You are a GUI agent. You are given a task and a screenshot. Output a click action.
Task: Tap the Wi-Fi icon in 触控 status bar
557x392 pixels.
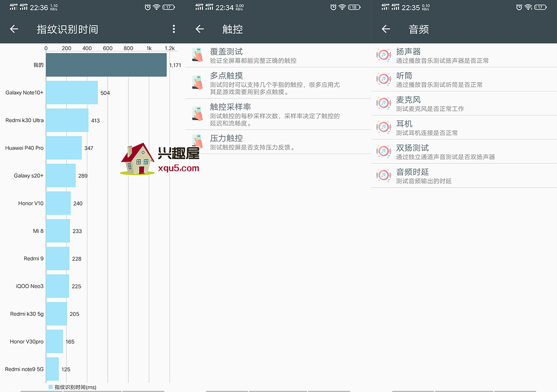(343, 7)
